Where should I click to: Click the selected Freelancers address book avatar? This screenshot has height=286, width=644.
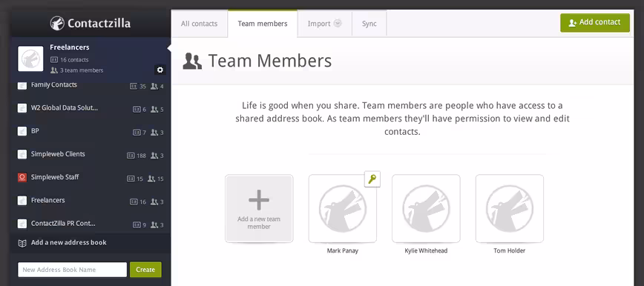click(31, 59)
